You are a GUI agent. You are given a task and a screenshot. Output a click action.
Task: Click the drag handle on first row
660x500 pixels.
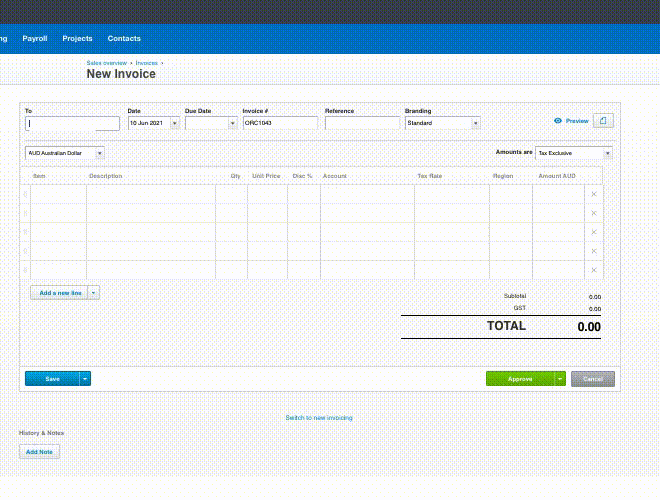click(26, 195)
